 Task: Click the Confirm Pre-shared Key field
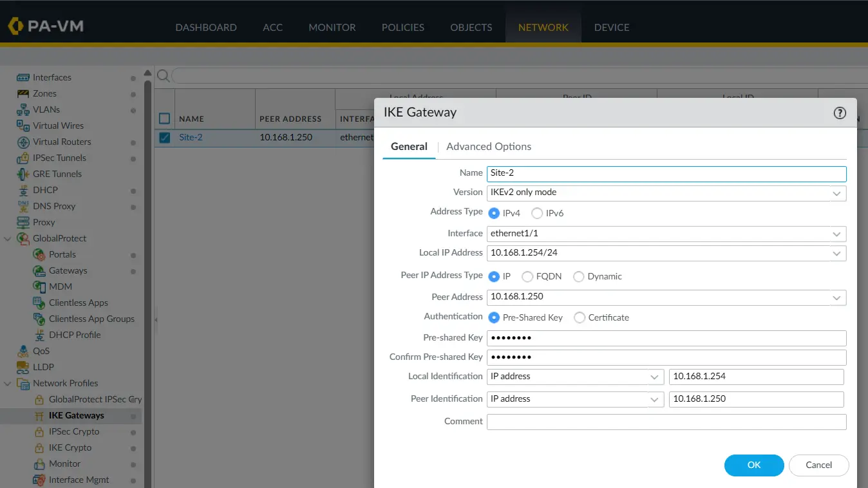666,358
